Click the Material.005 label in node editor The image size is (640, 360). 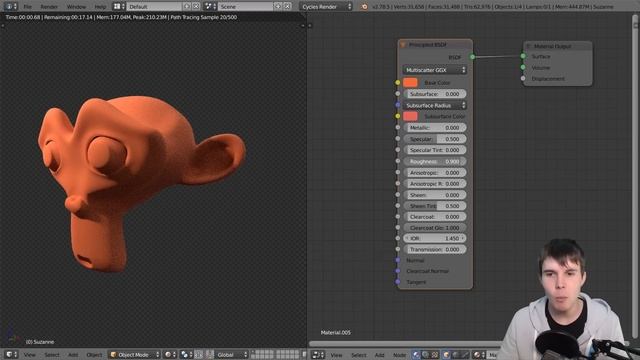336,333
